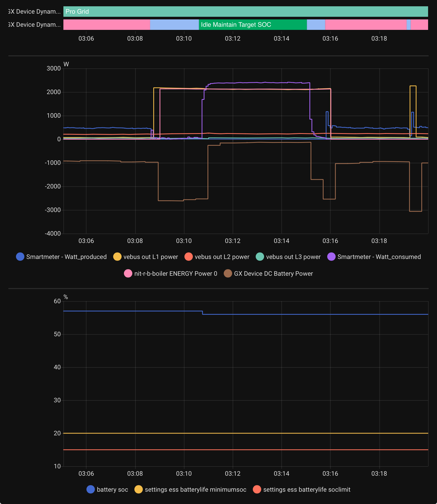Hide nit-r-b-boiler ENERGY Power 0 series

click(171, 274)
